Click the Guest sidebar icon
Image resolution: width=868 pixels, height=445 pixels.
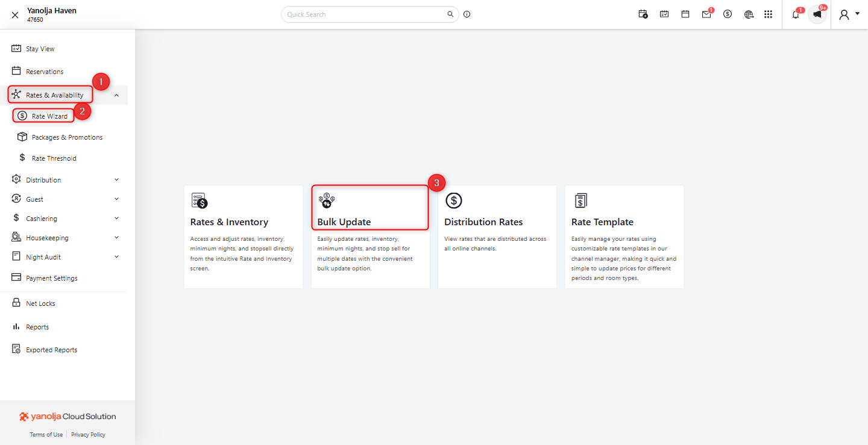point(16,199)
